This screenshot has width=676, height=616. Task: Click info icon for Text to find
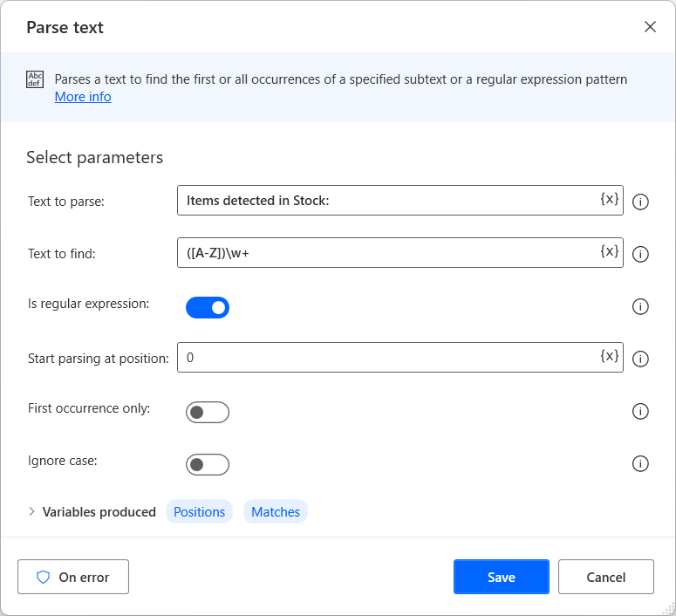point(640,254)
